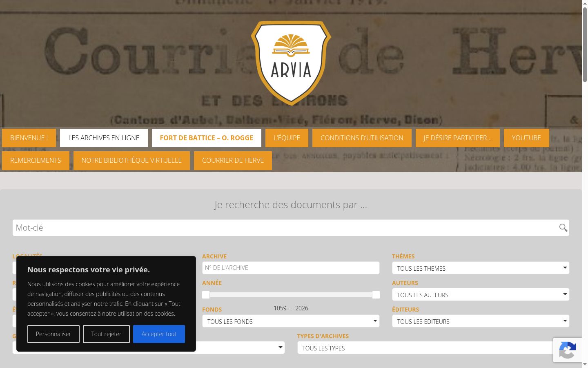The height and width of the screenshot is (368, 588).
Task: Click the reCAPTCHA badge icon
Action: (x=568, y=350)
